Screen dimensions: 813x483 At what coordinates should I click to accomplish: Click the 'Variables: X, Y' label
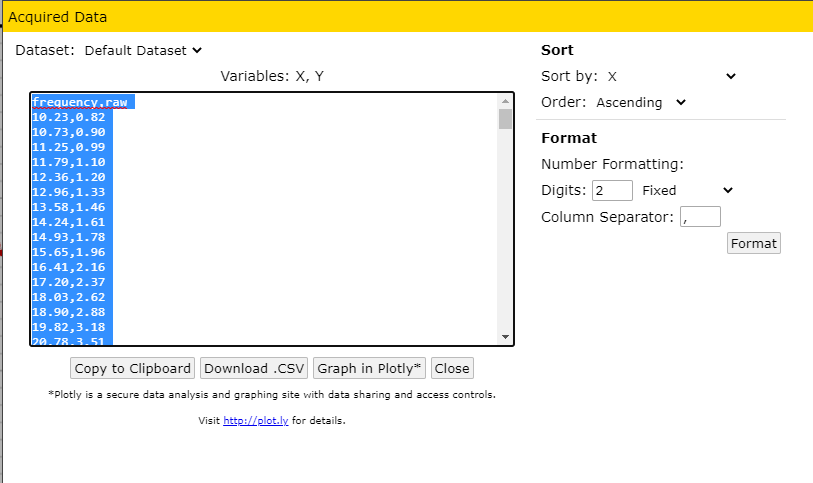[x=272, y=76]
